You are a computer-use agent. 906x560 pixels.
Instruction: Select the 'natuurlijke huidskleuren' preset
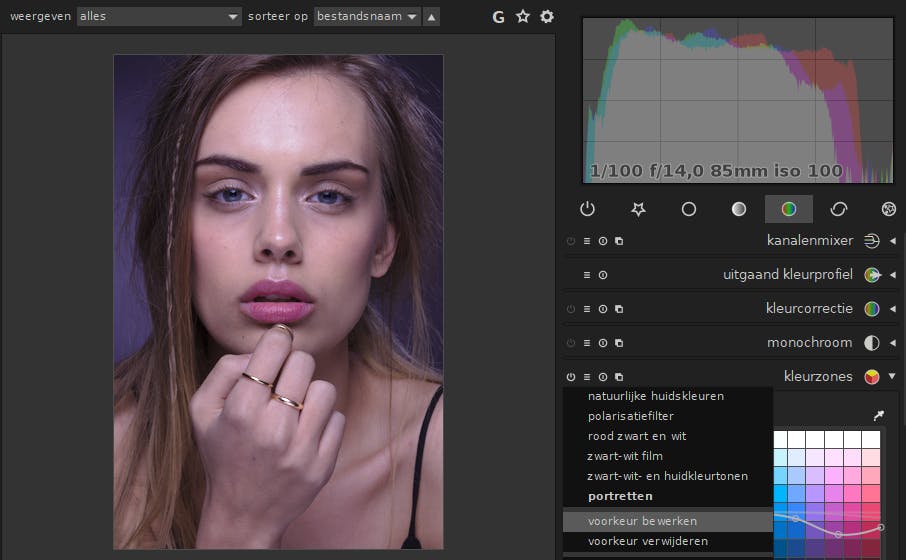pos(655,396)
